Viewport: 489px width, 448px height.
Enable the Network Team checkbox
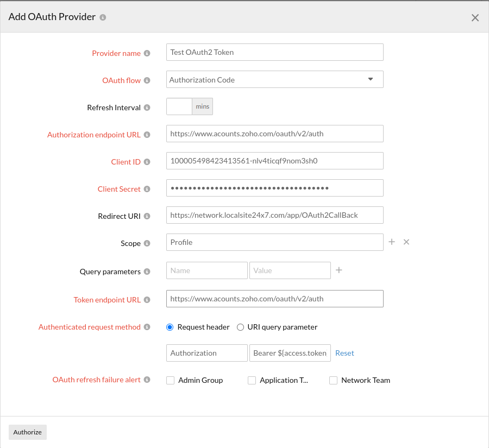(x=333, y=380)
